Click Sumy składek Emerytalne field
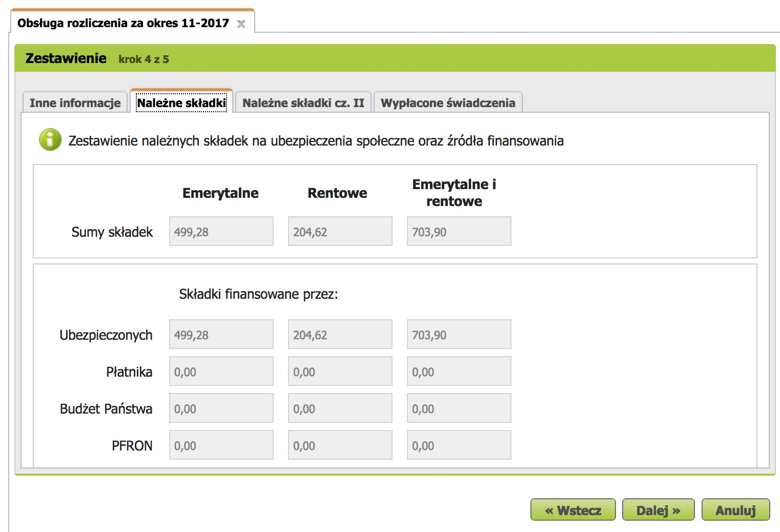Image resolution: width=780 pixels, height=532 pixels. click(221, 231)
